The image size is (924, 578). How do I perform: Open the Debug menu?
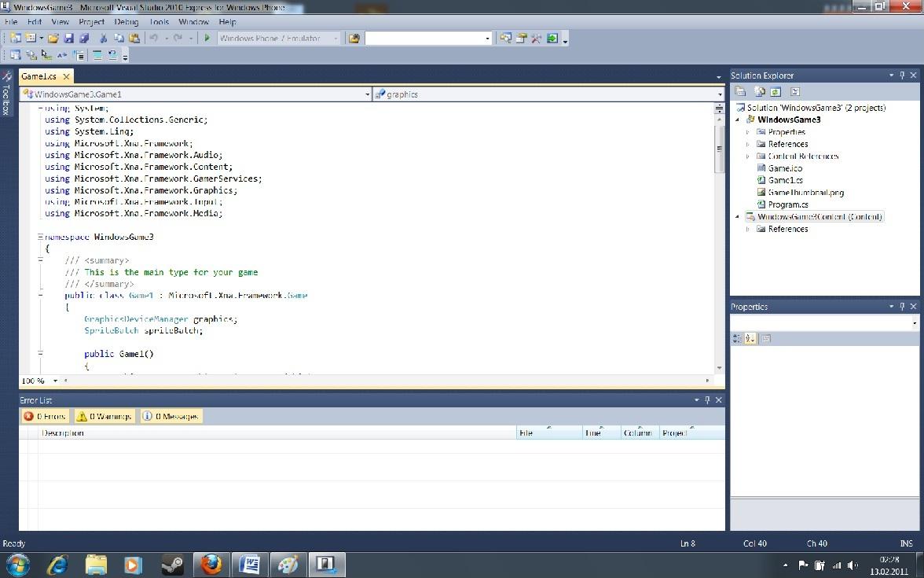click(x=126, y=22)
